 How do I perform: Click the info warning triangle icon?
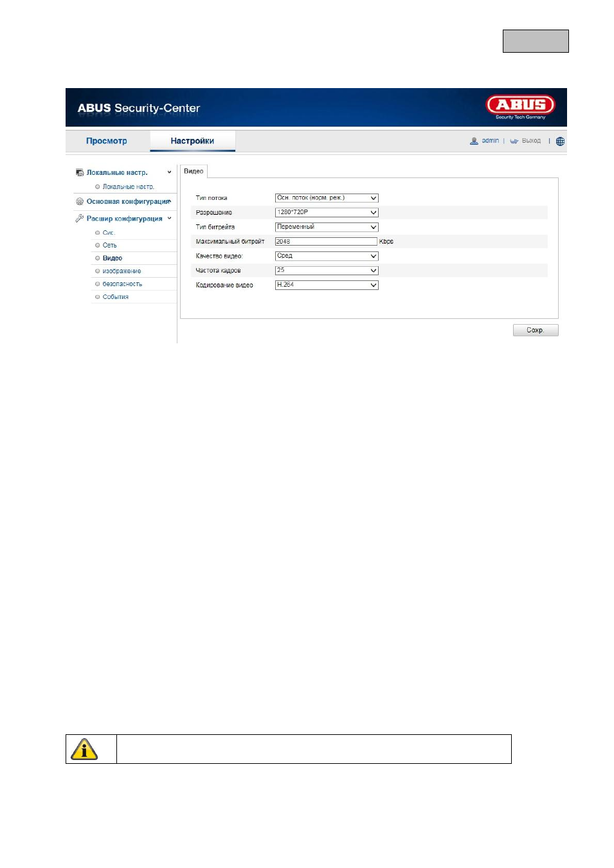click(84, 750)
